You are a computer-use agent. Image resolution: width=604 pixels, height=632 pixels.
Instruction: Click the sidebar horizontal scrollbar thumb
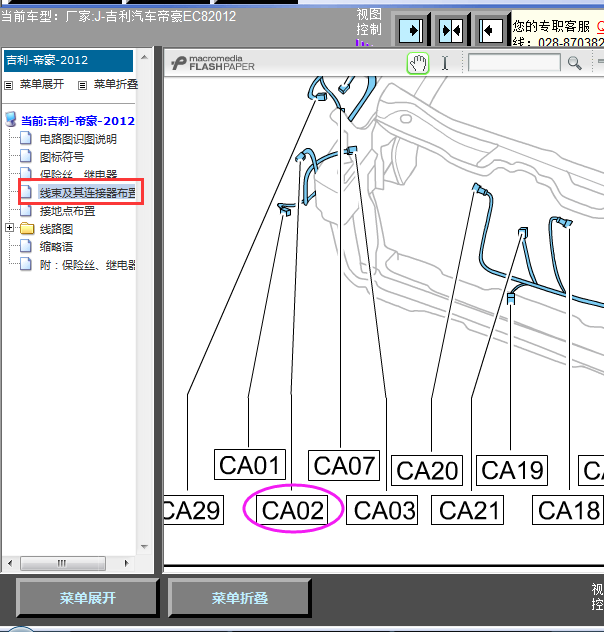[62, 563]
